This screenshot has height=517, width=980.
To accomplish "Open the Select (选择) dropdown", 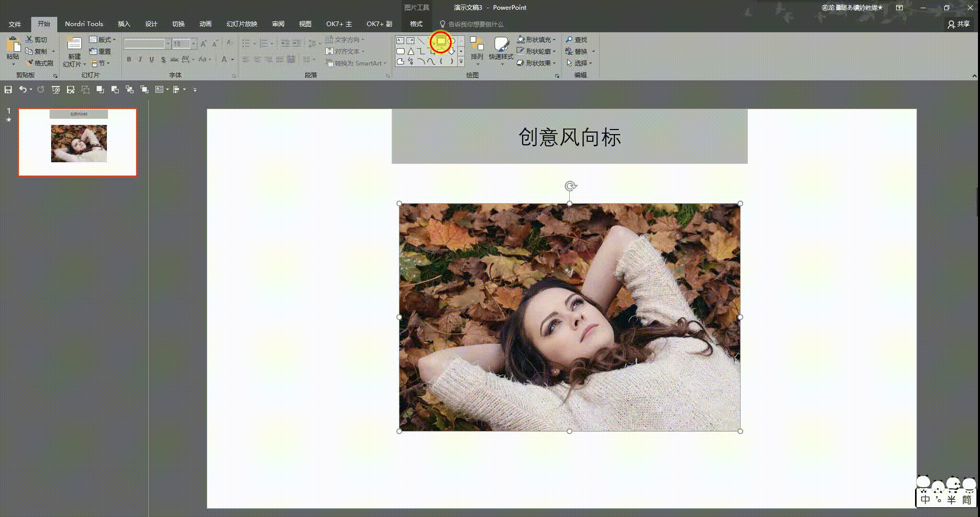I will click(579, 63).
